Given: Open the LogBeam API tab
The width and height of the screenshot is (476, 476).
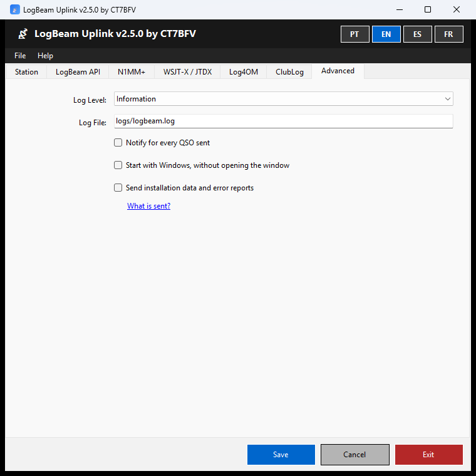Looking at the screenshot, I should pyautogui.click(x=78, y=72).
